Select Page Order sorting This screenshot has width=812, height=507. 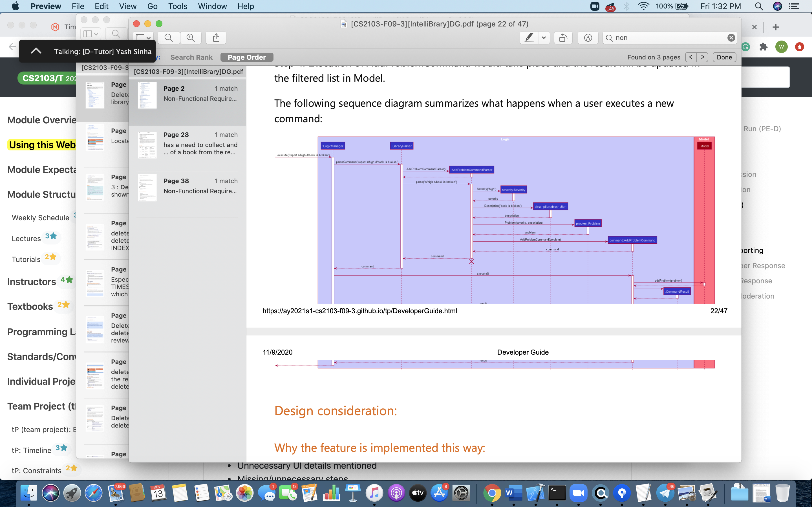coord(247,57)
